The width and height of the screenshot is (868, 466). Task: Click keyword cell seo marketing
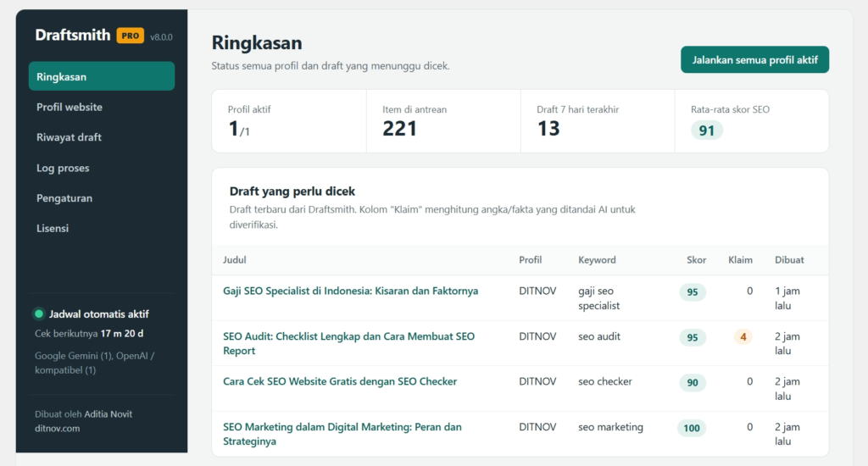(610, 427)
